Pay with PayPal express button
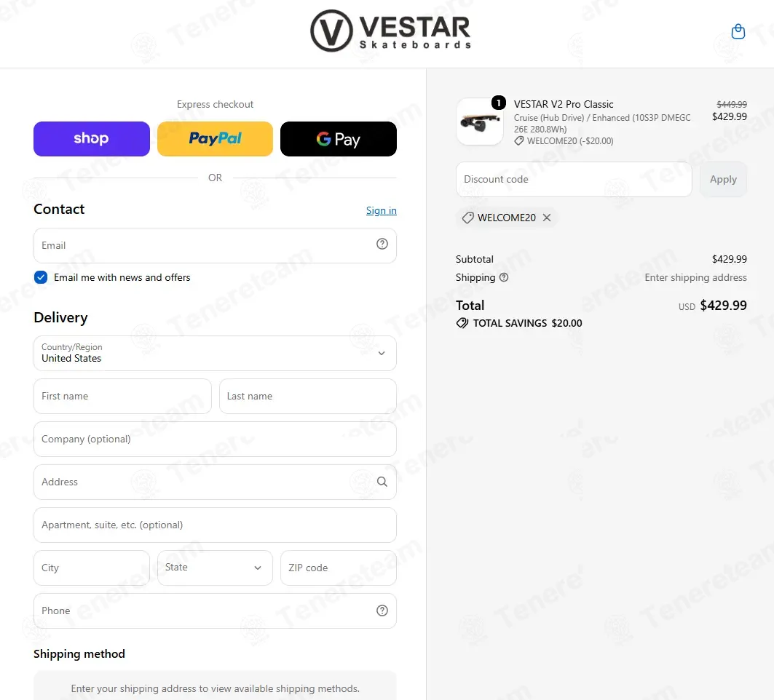774x700 pixels. pyautogui.click(x=215, y=139)
